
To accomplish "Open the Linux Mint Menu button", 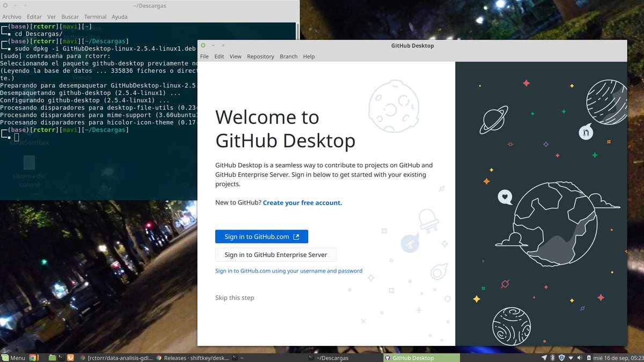I will [13, 358].
